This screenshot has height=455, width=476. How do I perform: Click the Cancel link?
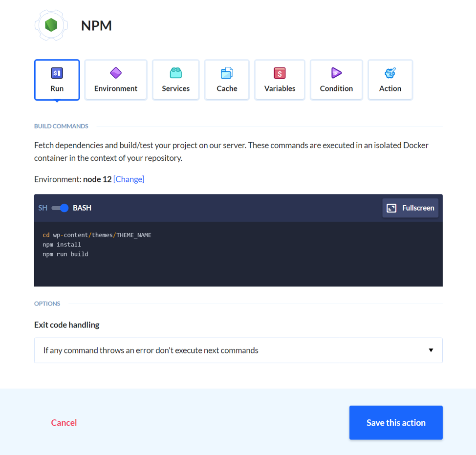click(x=64, y=423)
